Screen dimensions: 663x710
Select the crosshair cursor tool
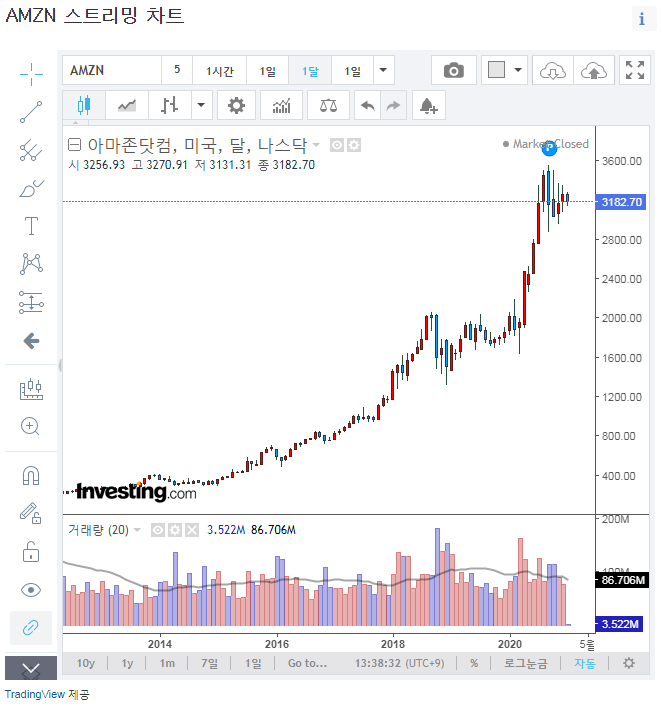31,74
